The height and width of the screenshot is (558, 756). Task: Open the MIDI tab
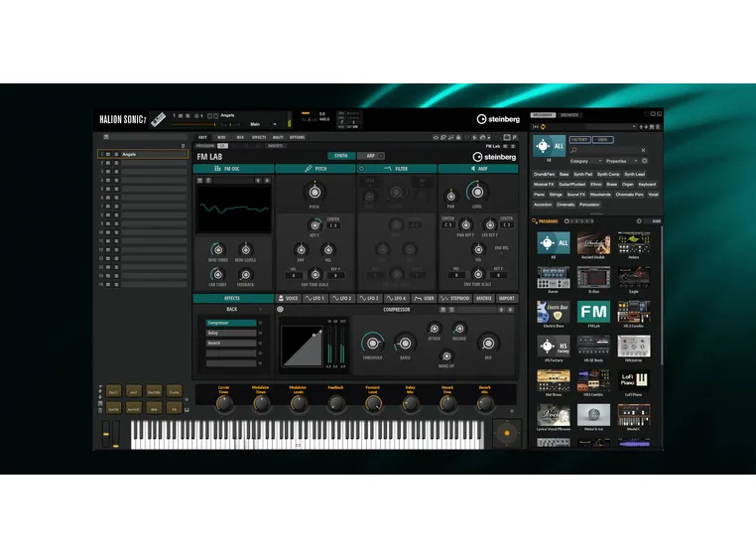point(221,137)
